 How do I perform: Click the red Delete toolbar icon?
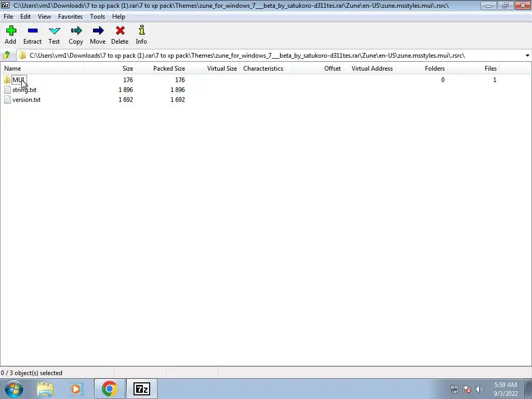pos(120,31)
